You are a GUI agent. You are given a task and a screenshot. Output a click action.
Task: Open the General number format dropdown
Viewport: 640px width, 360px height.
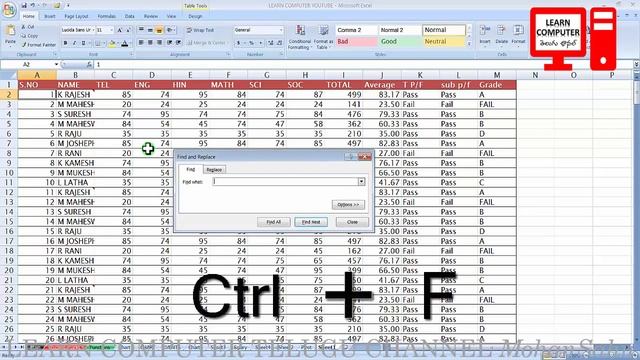[281, 30]
